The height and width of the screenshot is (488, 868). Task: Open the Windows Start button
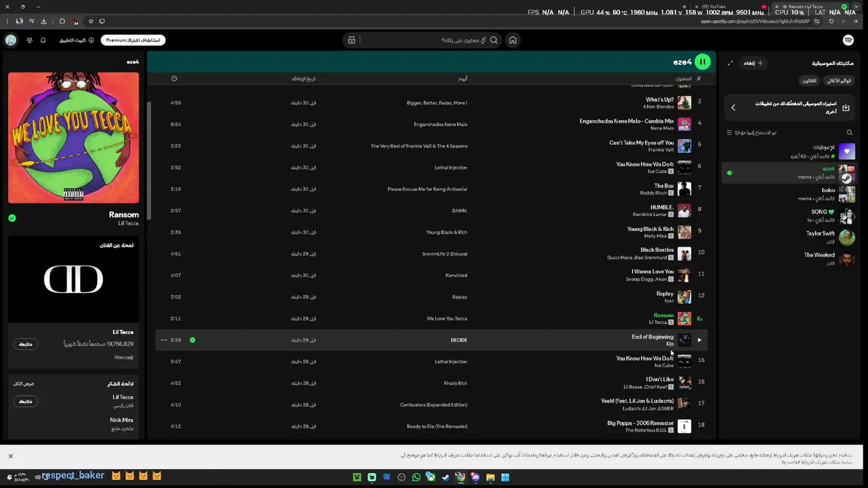[x=505, y=477]
